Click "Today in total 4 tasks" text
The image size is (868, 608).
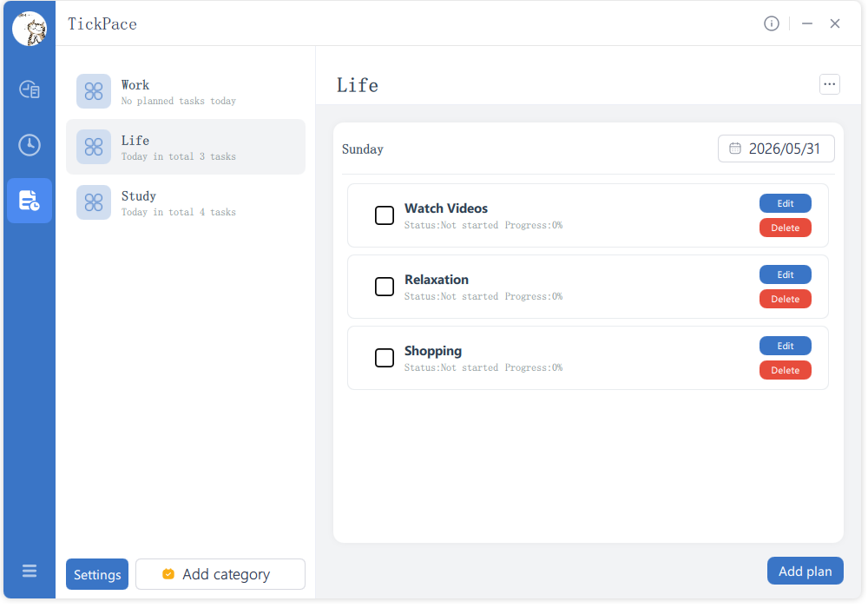(x=179, y=212)
